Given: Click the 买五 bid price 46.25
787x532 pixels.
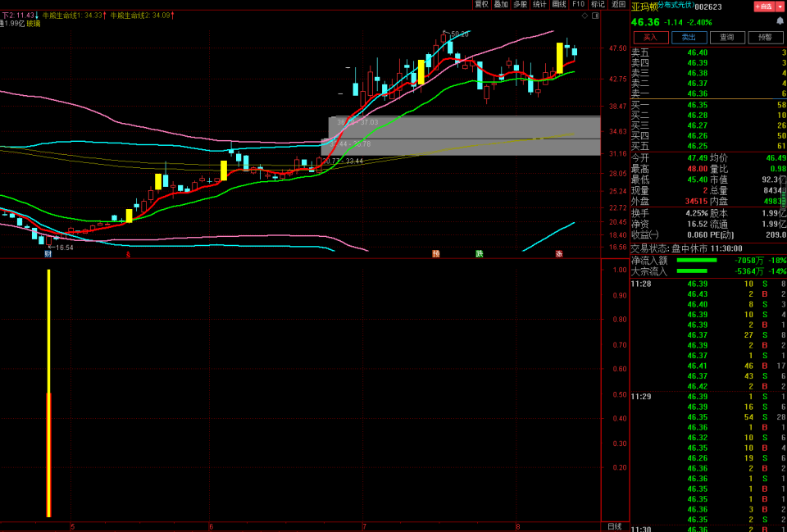Looking at the screenshot, I should pos(697,146).
